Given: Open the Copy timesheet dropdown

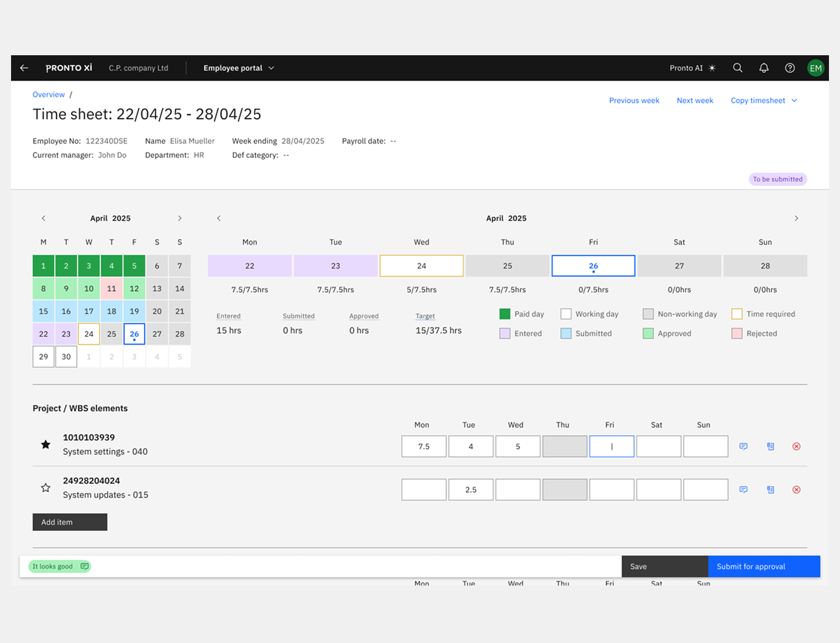Looking at the screenshot, I should tap(764, 101).
